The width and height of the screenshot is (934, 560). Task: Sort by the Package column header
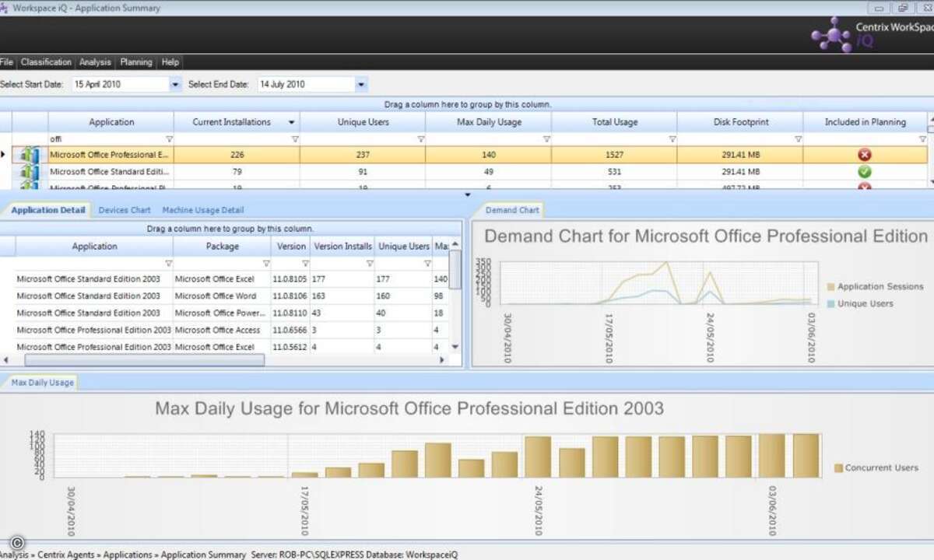222,247
